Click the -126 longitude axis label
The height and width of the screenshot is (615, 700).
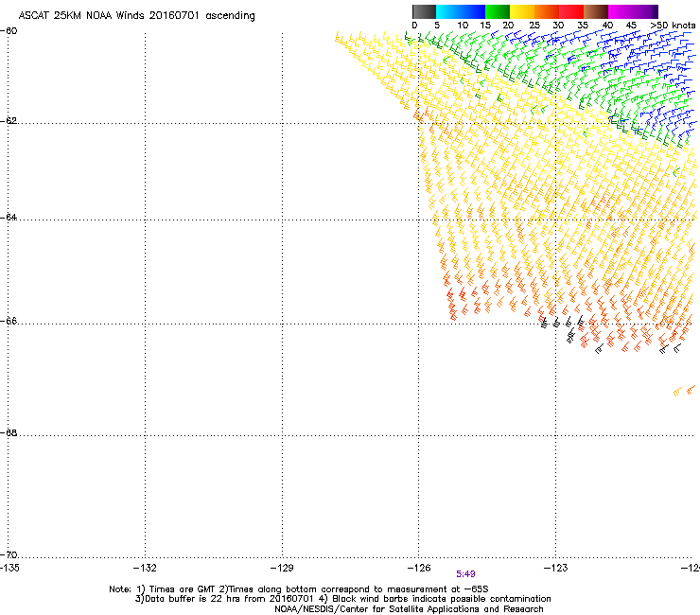click(x=419, y=568)
